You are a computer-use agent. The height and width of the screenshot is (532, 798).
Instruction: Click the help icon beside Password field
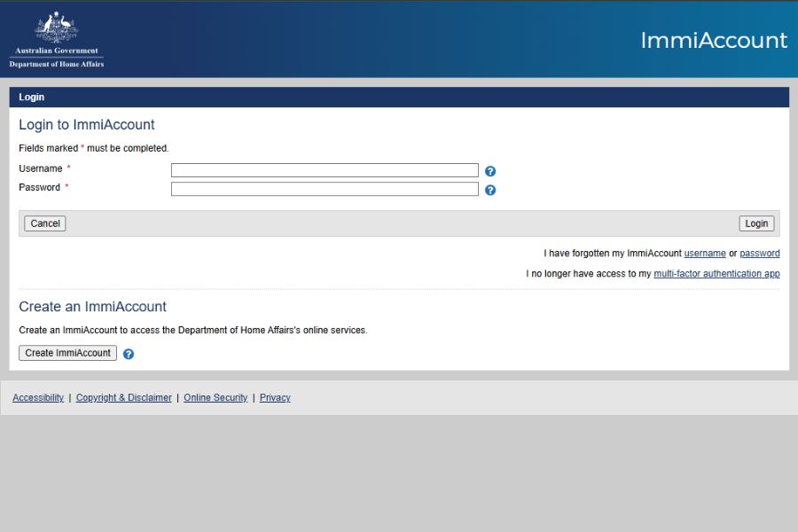coord(490,190)
